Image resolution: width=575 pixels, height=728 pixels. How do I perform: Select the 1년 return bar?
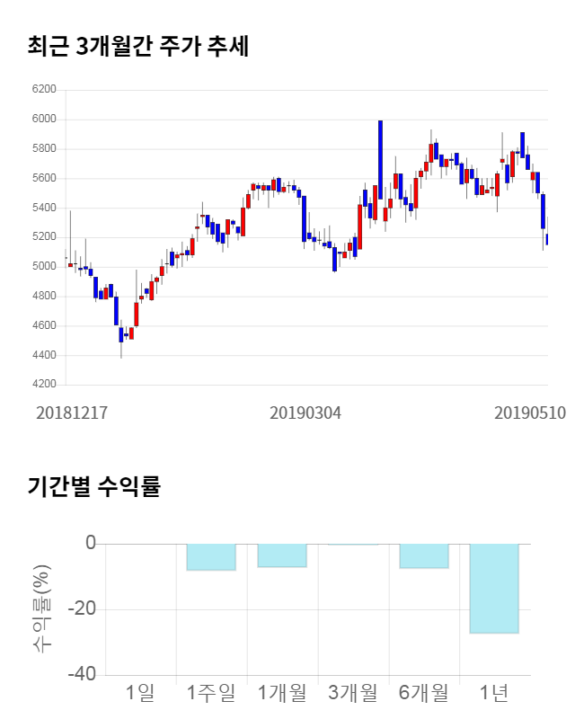495,589
